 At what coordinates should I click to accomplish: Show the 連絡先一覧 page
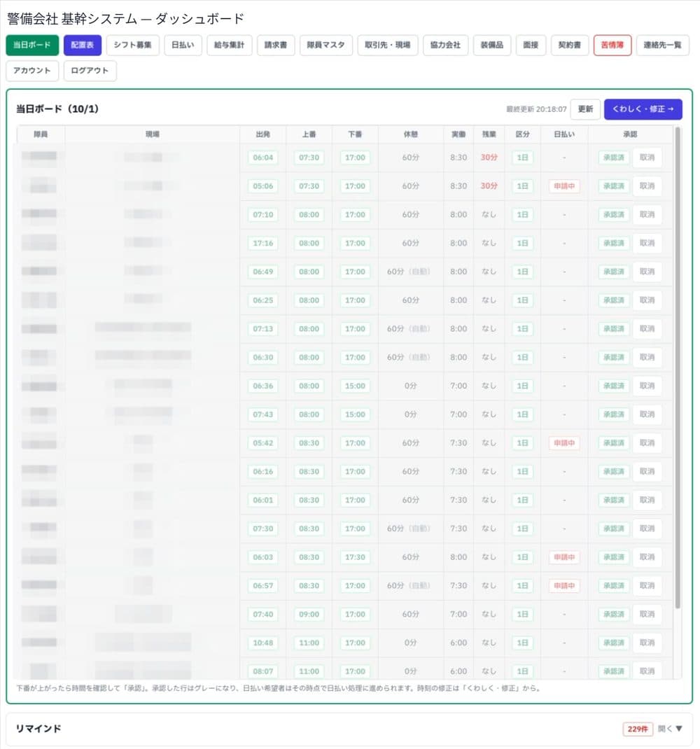(663, 45)
